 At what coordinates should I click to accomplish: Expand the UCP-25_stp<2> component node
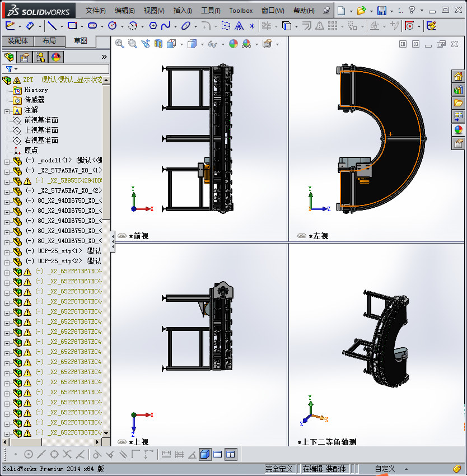pos(7,263)
